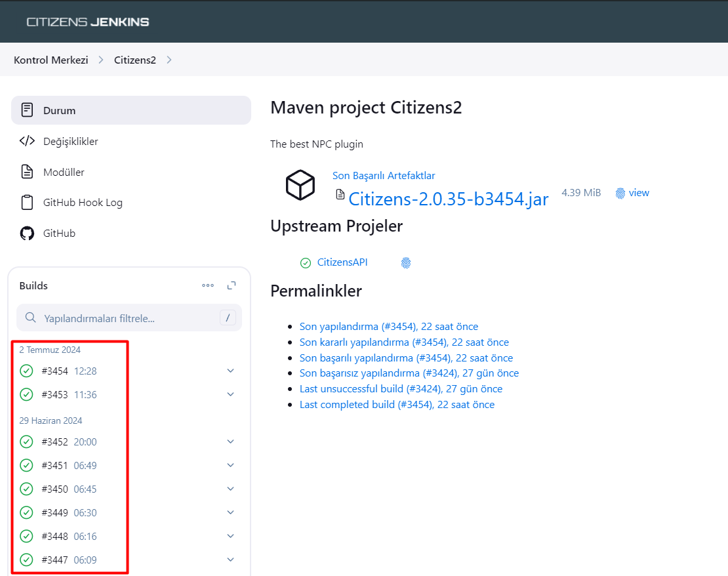
Task: Select Durum in the sidebar
Action: 131,110
